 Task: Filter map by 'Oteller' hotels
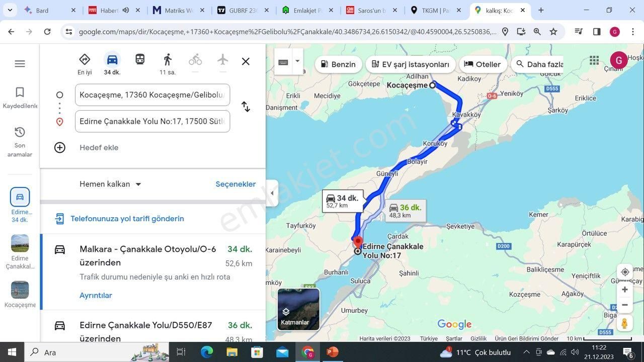click(482, 64)
